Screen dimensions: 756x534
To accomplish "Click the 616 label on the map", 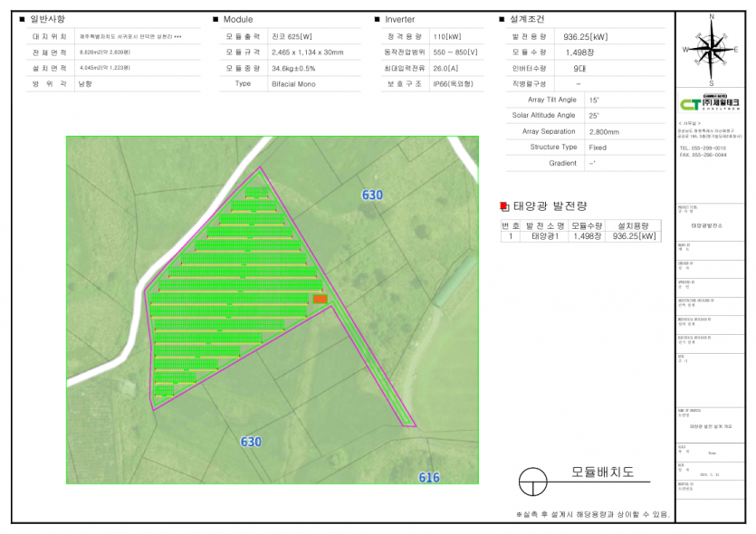I will click(x=428, y=477).
